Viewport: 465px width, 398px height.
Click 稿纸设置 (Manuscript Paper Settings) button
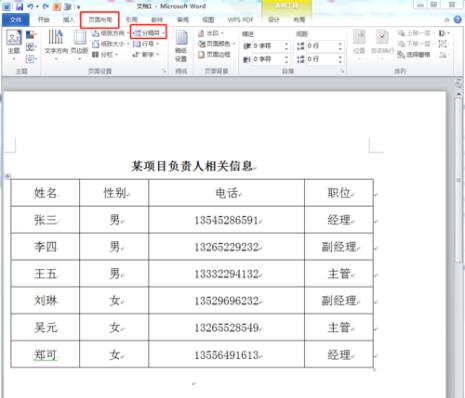pyautogui.click(x=181, y=46)
